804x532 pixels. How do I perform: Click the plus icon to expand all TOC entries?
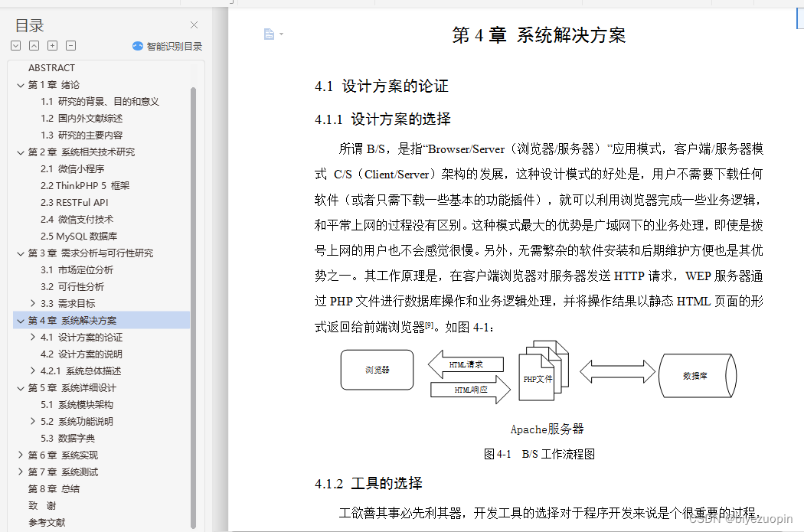[x=52, y=45]
